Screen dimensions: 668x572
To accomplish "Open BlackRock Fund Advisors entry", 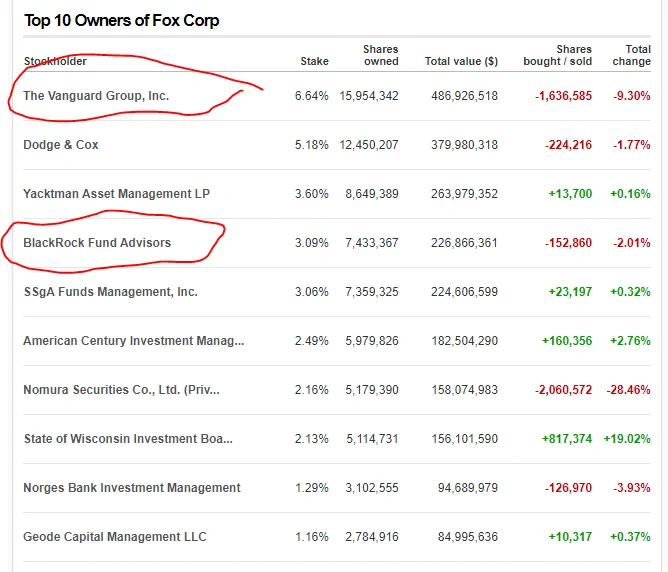I will [x=97, y=243].
